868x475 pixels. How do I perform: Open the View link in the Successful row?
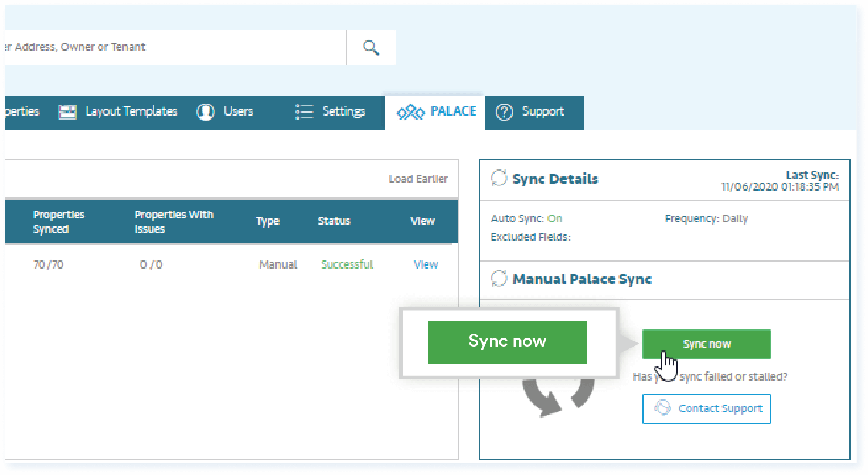coord(426,264)
